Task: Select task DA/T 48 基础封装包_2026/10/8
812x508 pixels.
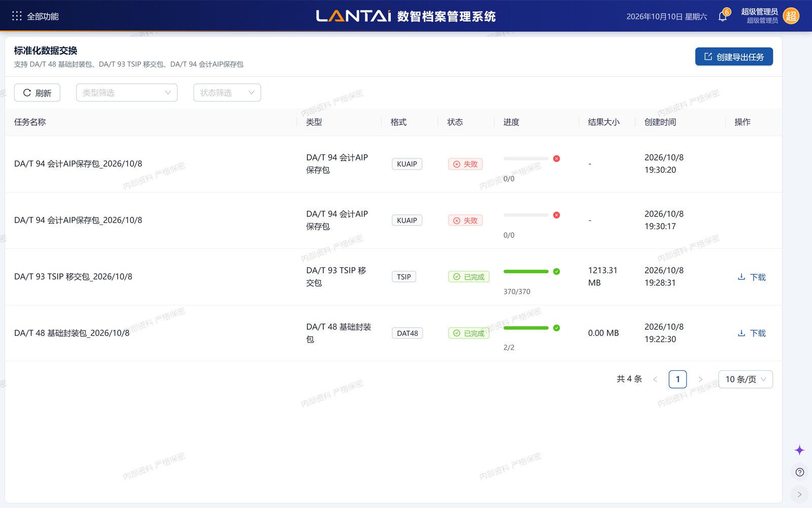Action: [x=72, y=333]
